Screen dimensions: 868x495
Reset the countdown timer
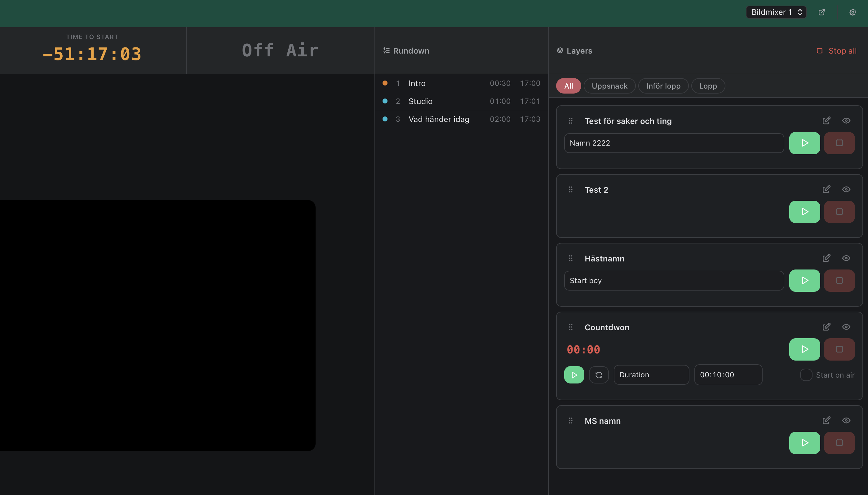click(599, 375)
